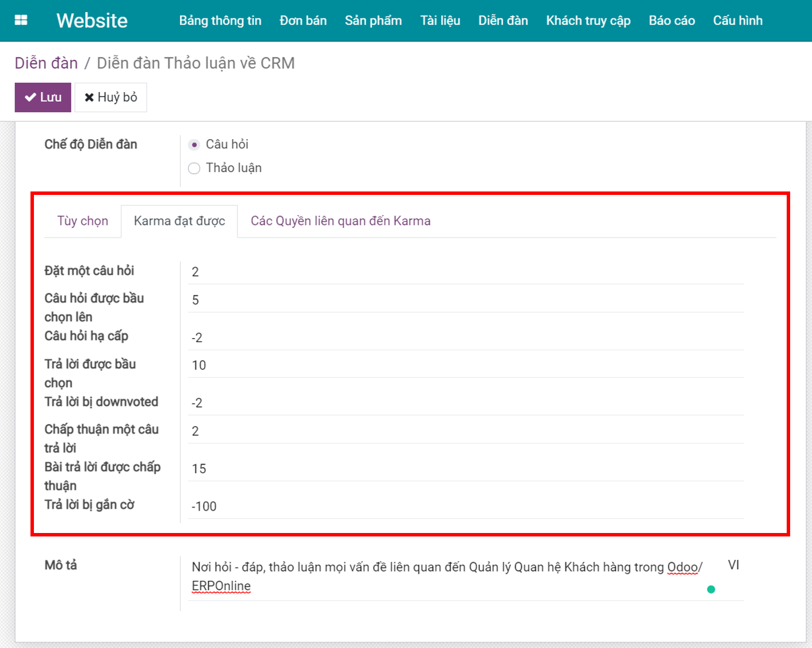Click the Website app title
Screen dimensions: 812x648
[92, 21]
